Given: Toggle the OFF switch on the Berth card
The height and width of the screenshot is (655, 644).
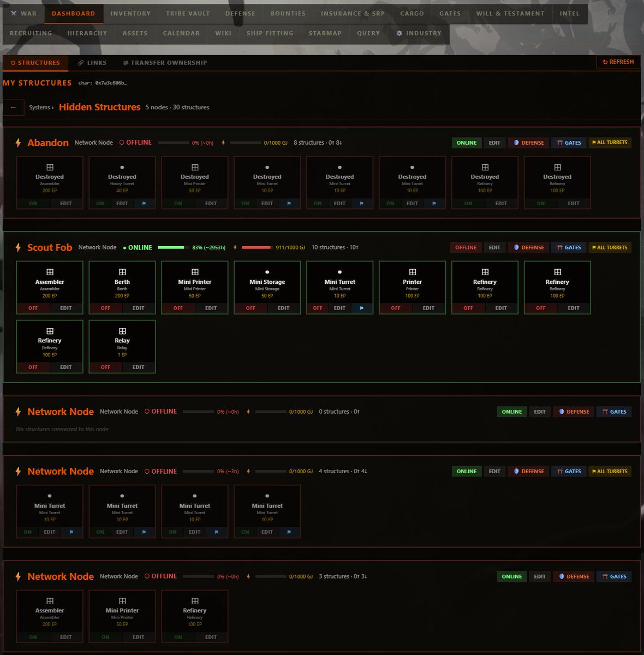Looking at the screenshot, I should 106,308.
